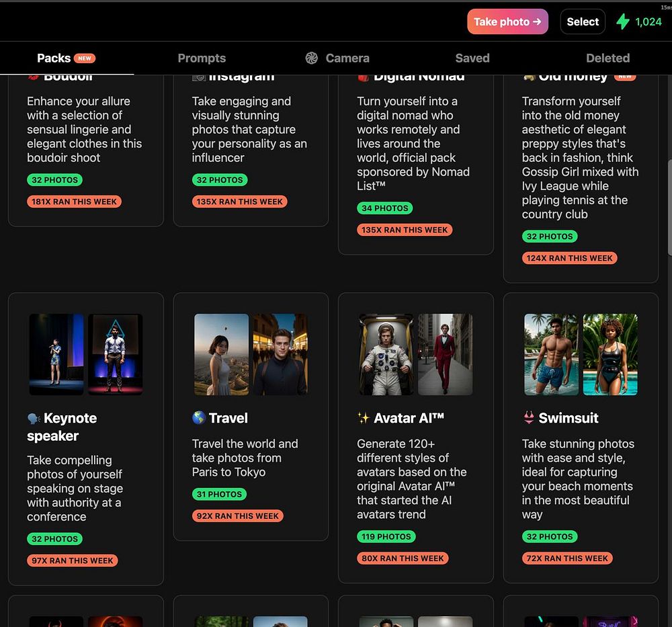Click the 72X RAN THIS WEEK badge
Image resolution: width=672 pixels, height=627 pixels.
coord(567,558)
